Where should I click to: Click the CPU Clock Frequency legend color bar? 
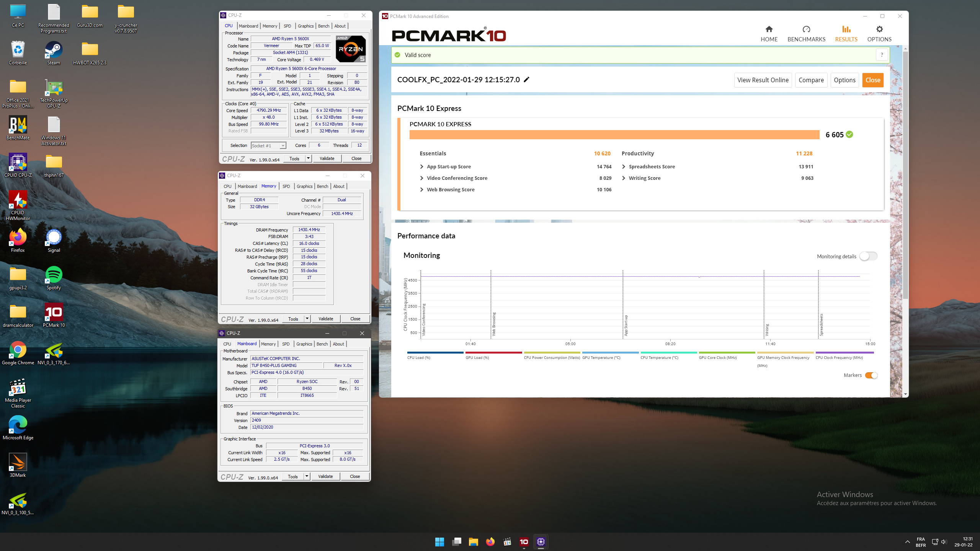pos(844,352)
